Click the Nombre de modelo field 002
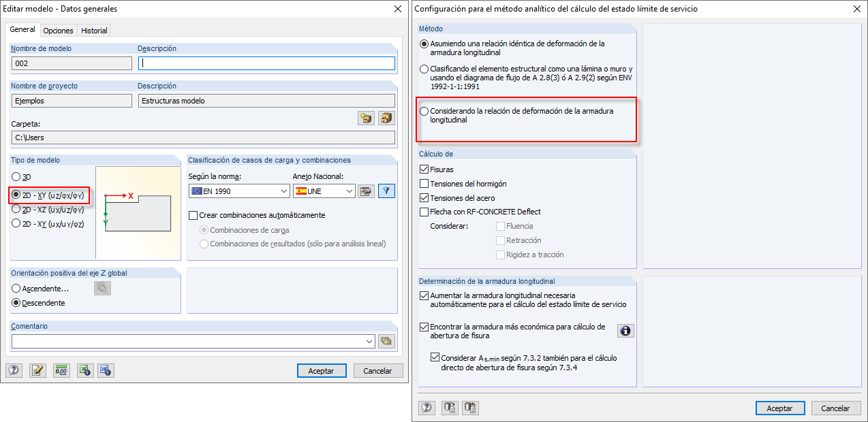The width and height of the screenshot is (868, 422). tap(72, 63)
